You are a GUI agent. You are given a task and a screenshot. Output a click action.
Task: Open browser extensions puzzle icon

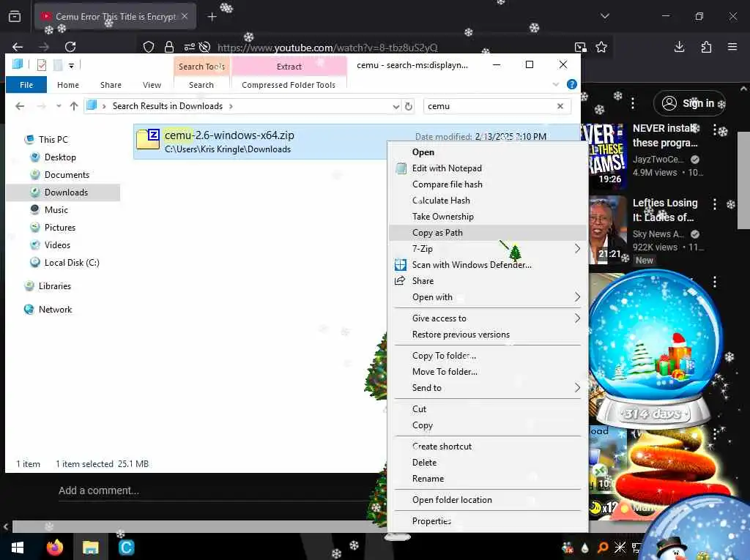tap(706, 47)
